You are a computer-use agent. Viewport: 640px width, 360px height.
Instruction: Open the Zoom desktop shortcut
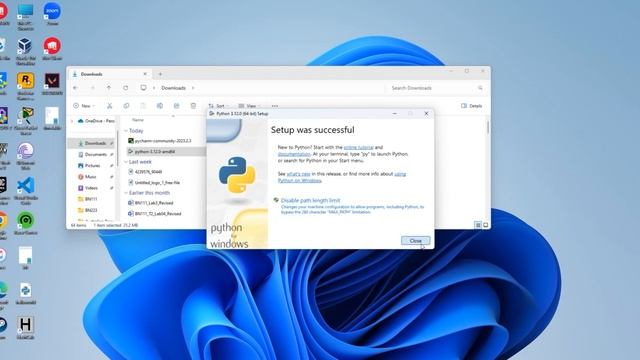click(52, 14)
